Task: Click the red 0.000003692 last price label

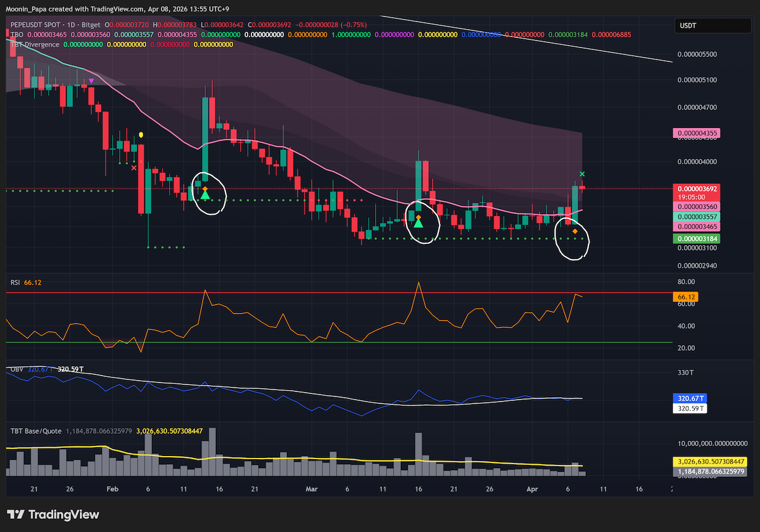Action: [x=697, y=189]
